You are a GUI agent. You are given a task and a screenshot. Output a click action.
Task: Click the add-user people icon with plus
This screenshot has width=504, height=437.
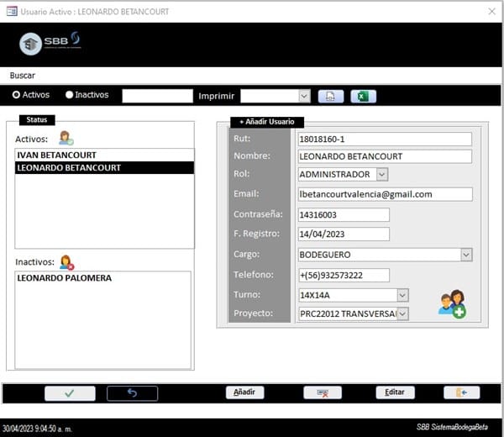click(x=452, y=304)
